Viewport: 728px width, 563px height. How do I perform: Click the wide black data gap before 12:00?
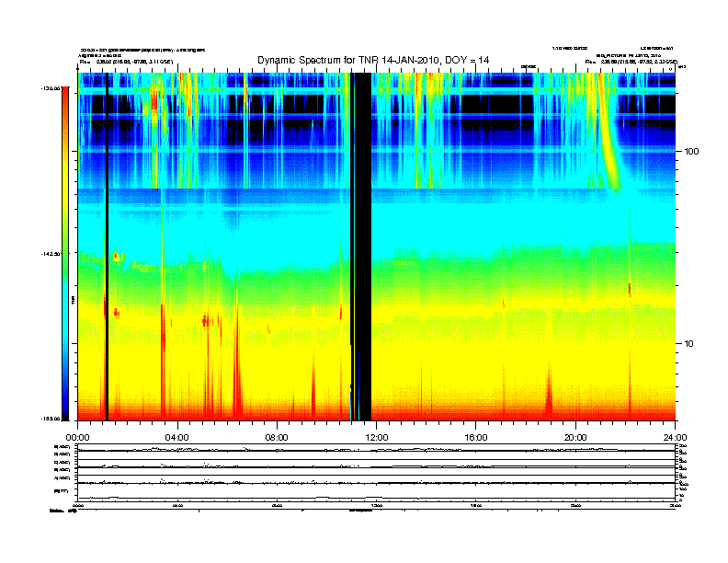point(363,247)
